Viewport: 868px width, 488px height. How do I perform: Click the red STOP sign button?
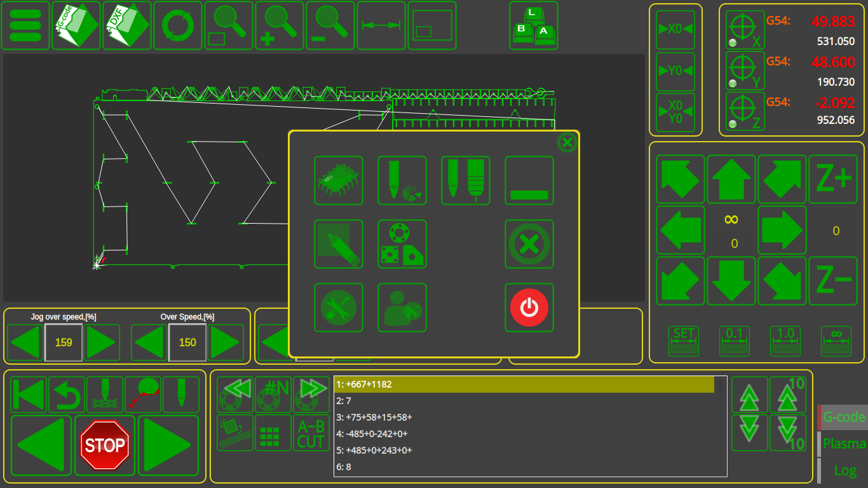click(105, 445)
